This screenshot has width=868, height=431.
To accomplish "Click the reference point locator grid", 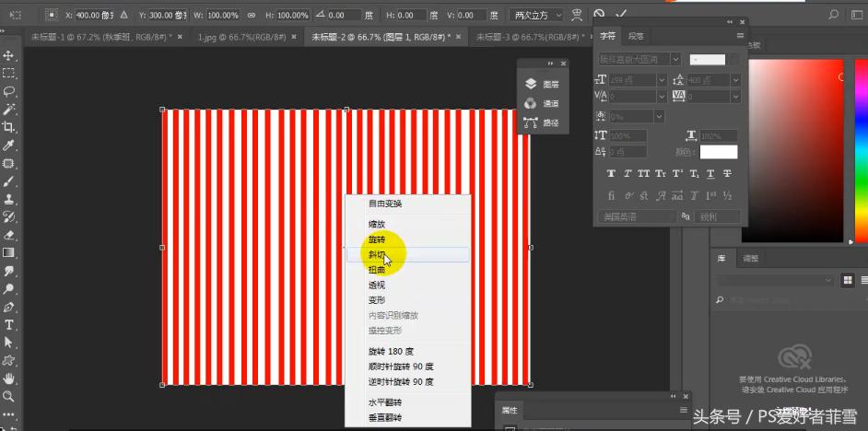I will 52,15.
